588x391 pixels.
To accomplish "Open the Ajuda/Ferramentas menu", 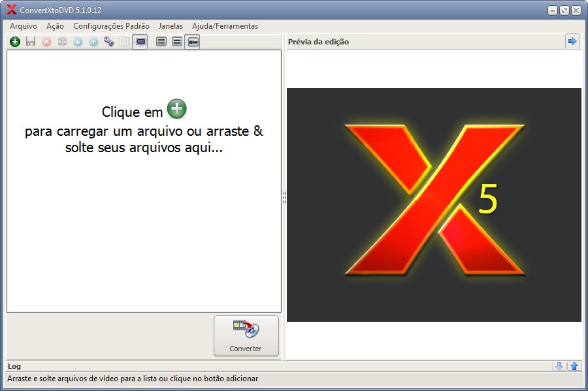I will 225,26.
